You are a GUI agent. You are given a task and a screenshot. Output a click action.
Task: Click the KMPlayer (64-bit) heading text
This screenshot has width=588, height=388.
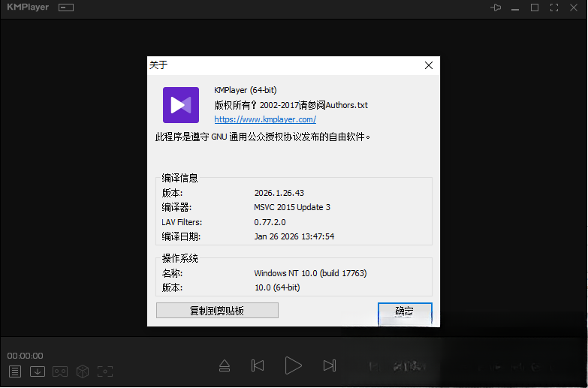246,90
